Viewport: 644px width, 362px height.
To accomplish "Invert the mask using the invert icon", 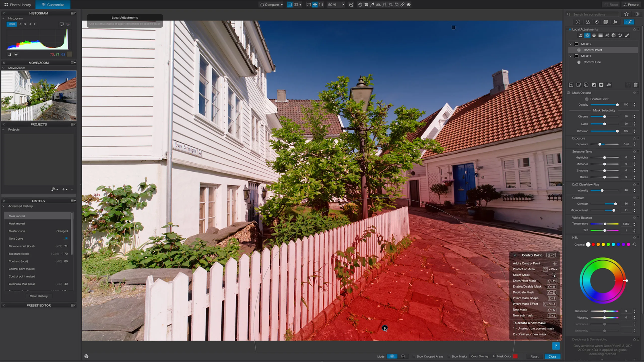I will 593,85.
